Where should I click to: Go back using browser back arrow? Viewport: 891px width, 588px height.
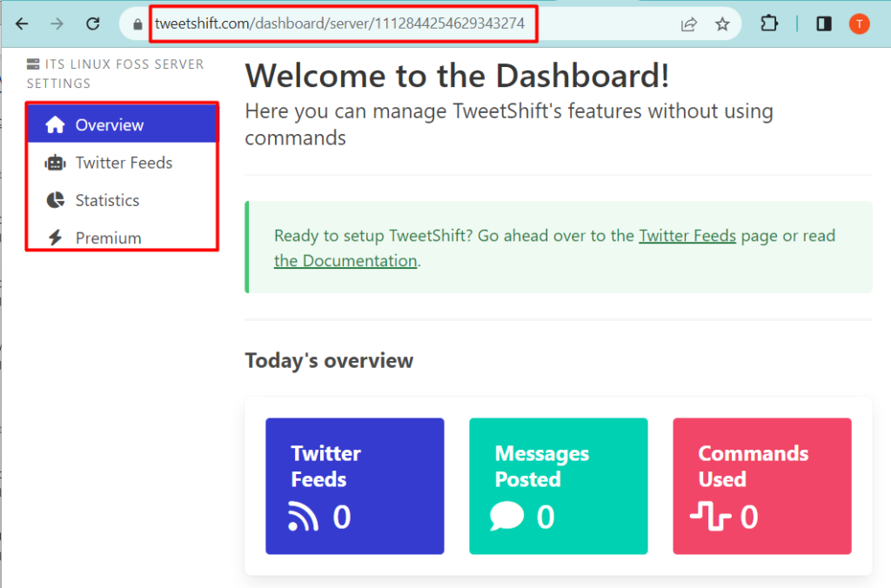22,23
